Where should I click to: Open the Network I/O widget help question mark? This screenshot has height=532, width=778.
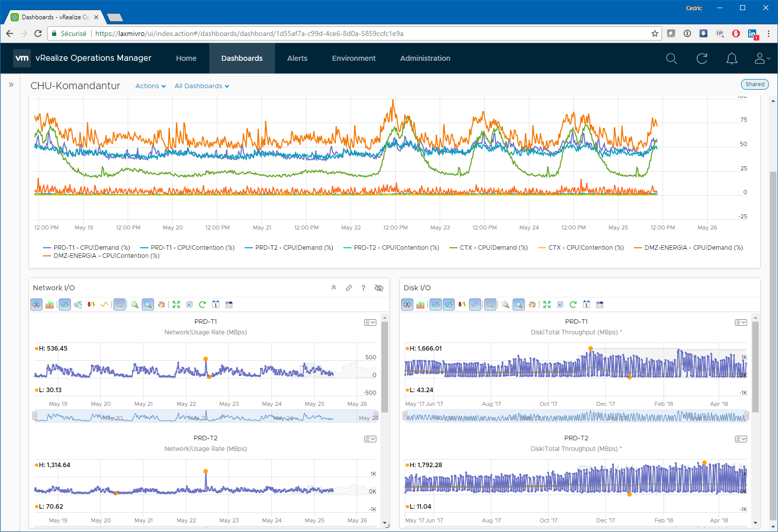(x=363, y=288)
